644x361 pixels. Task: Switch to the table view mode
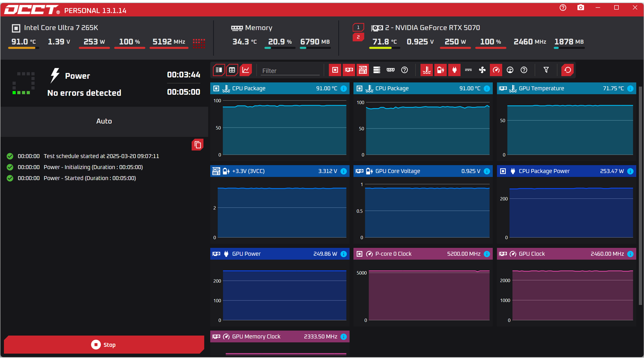tap(232, 70)
